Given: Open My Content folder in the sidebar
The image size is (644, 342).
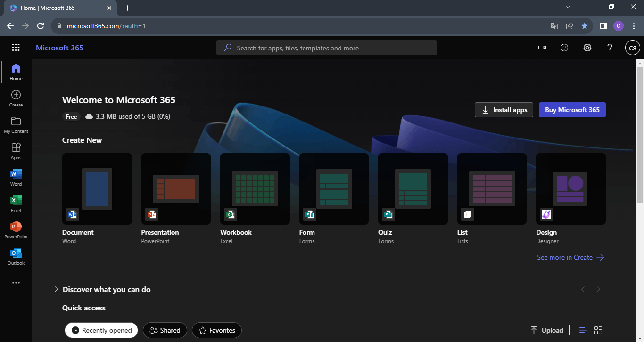Looking at the screenshot, I should (x=16, y=125).
